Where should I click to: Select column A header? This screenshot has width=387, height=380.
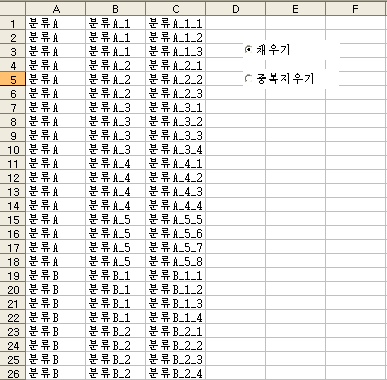(56, 9)
